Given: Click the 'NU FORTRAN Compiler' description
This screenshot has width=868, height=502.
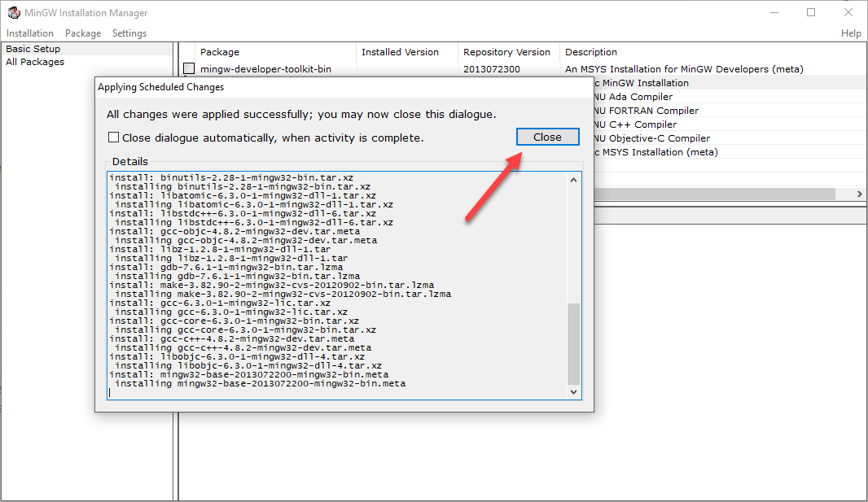Looking at the screenshot, I should click(x=647, y=111).
